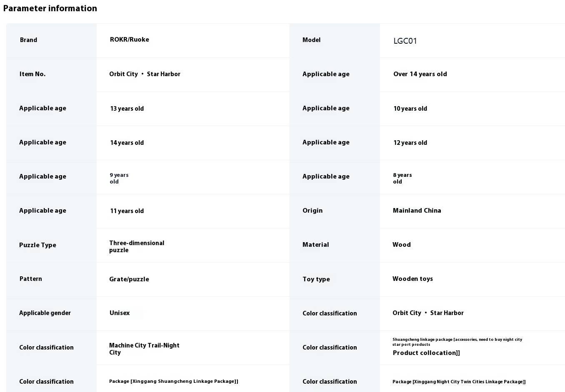Click the 10 years old value
Viewport: 565px width, 392px height.
[x=410, y=109]
